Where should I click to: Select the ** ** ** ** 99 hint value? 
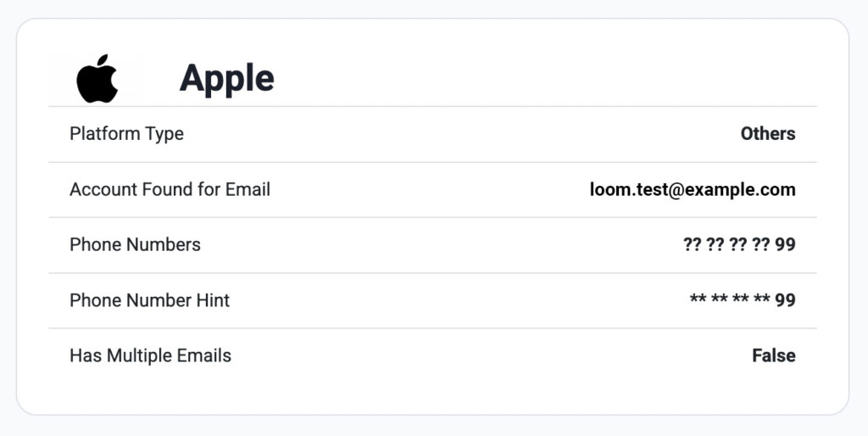coord(743,299)
